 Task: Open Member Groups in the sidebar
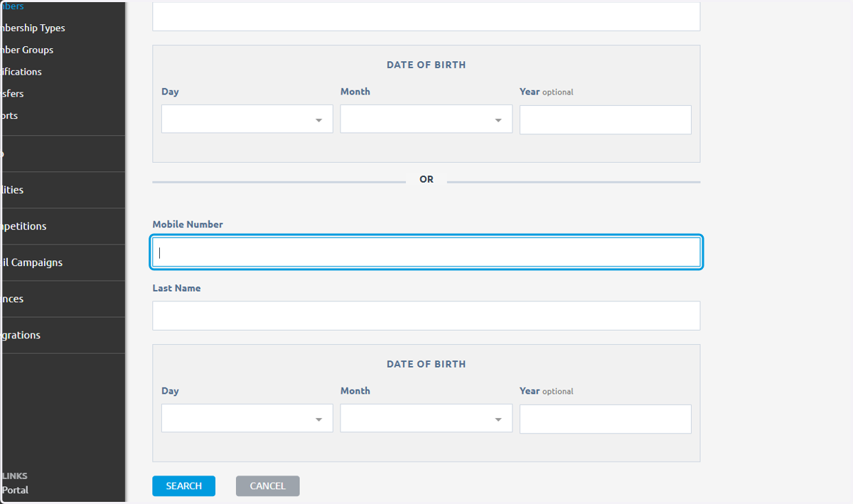(27, 50)
